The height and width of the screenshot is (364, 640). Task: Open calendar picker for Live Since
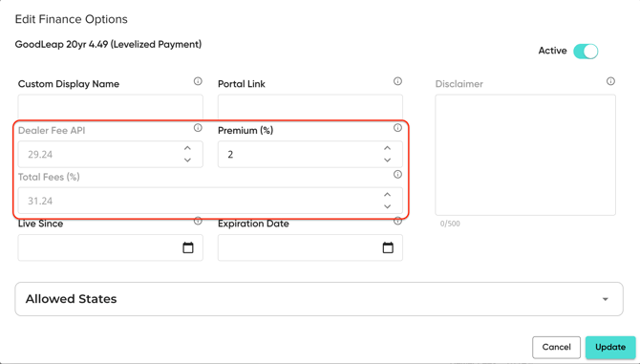point(188,247)
